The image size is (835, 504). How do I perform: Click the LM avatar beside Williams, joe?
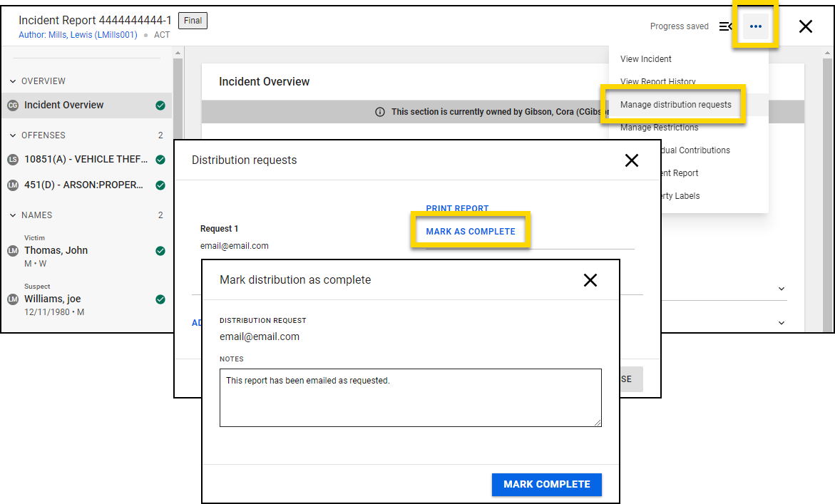[x=14, y=299]
